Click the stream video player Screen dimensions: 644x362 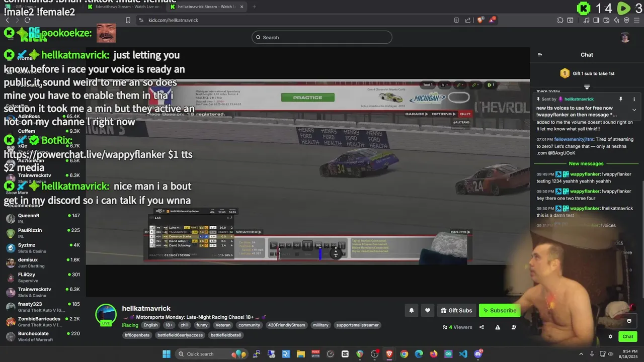coord(307,172)
